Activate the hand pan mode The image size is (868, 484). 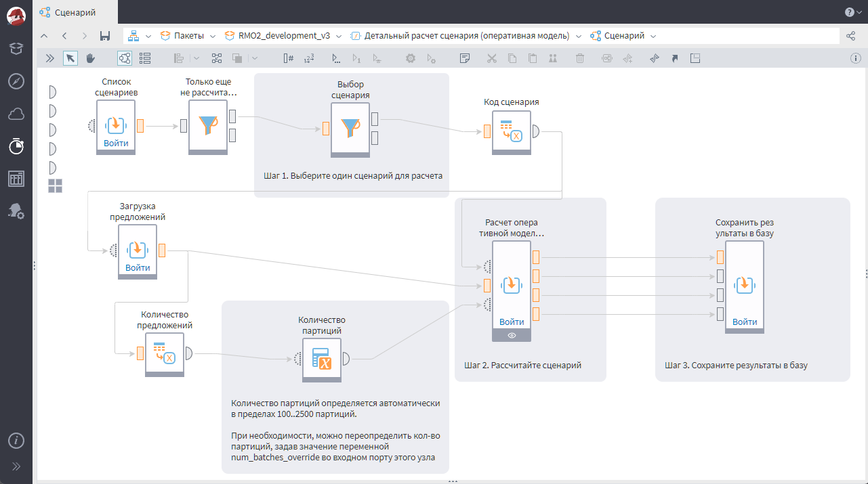point(90,58)
